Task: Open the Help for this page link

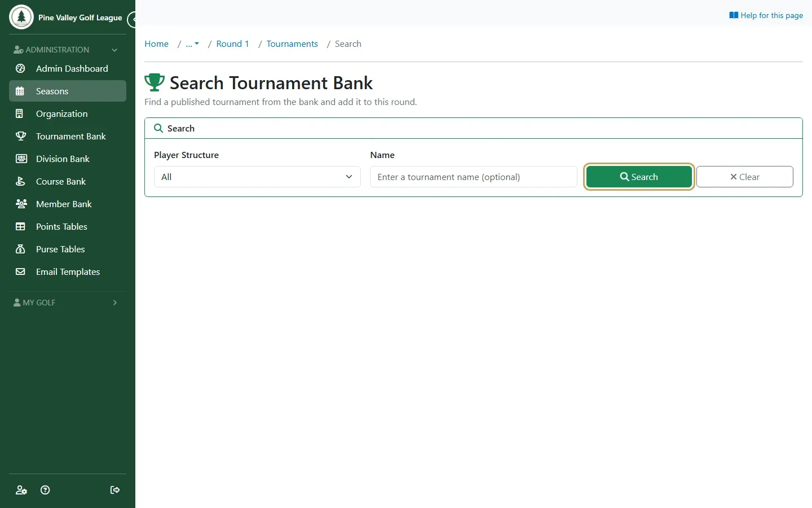Action: click(766, 15)
